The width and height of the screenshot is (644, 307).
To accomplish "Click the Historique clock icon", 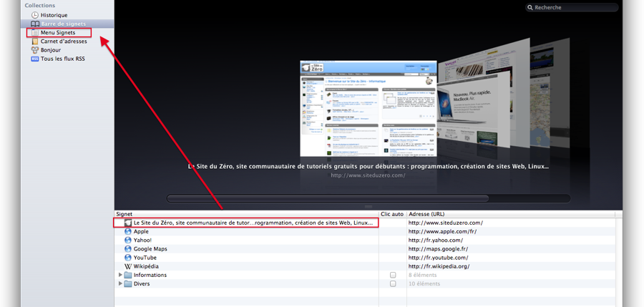I will 35,15.
